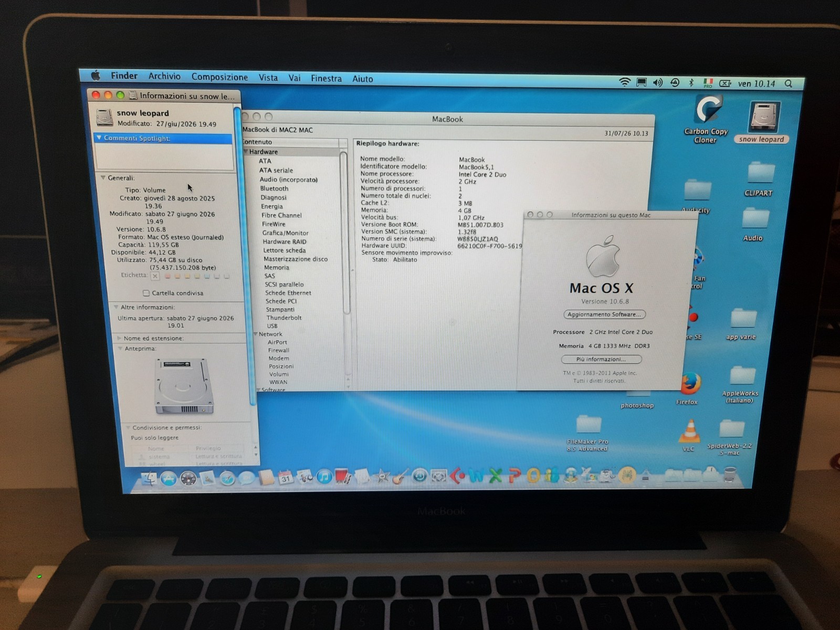Open the Aiuto menu

pos(363,79)
